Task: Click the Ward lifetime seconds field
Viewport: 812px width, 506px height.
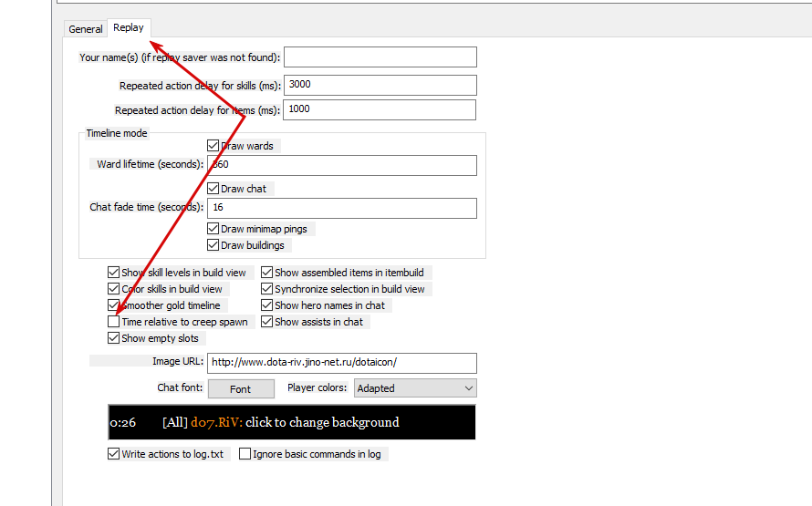Action: pos(342,165)
